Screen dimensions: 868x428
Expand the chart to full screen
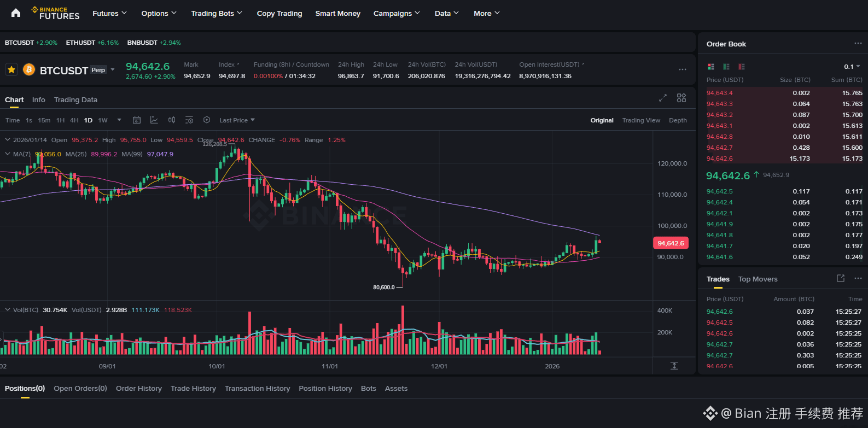coord(663,98)
